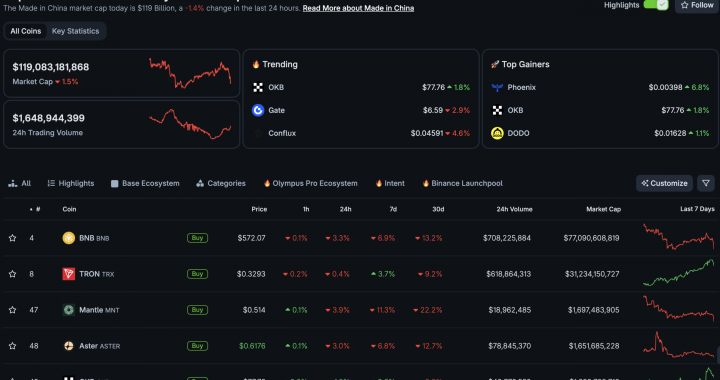Sort table by Price column
This screenshot has width=720, height=380.
(x=259, y=209)
